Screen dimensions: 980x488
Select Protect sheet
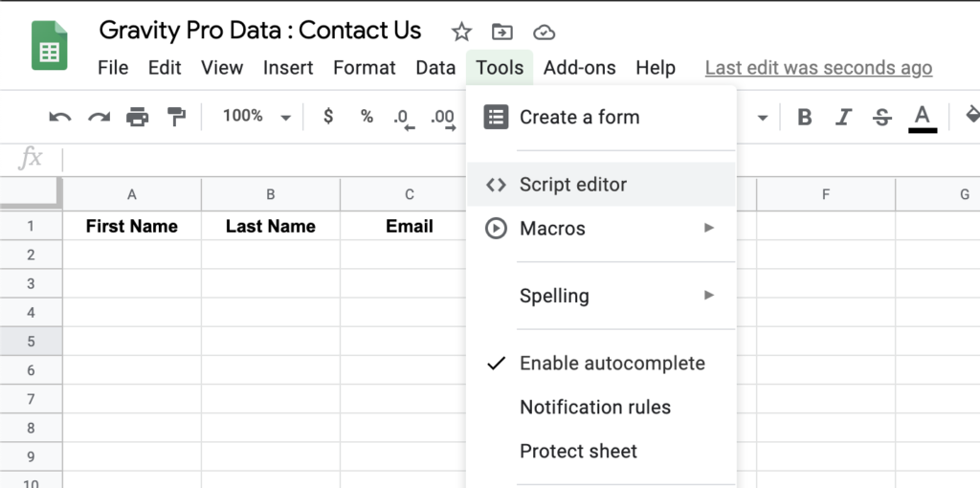click(x=601, y=451)
